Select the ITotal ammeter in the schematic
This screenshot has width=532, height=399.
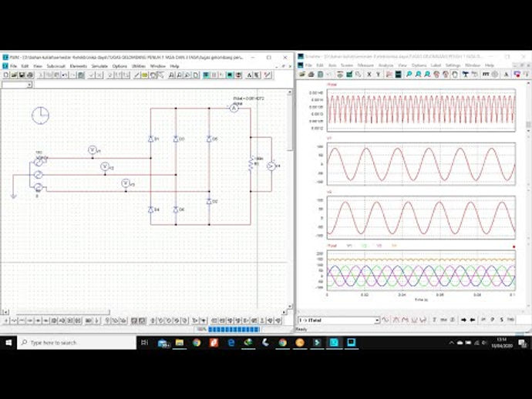(x=234, y=108)
